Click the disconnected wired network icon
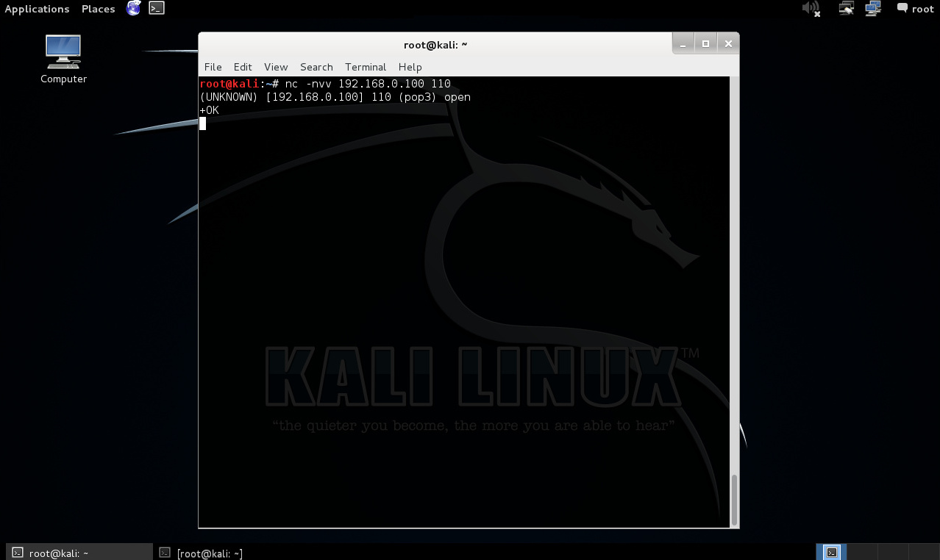940x560 pixels. tap(847, 9)
